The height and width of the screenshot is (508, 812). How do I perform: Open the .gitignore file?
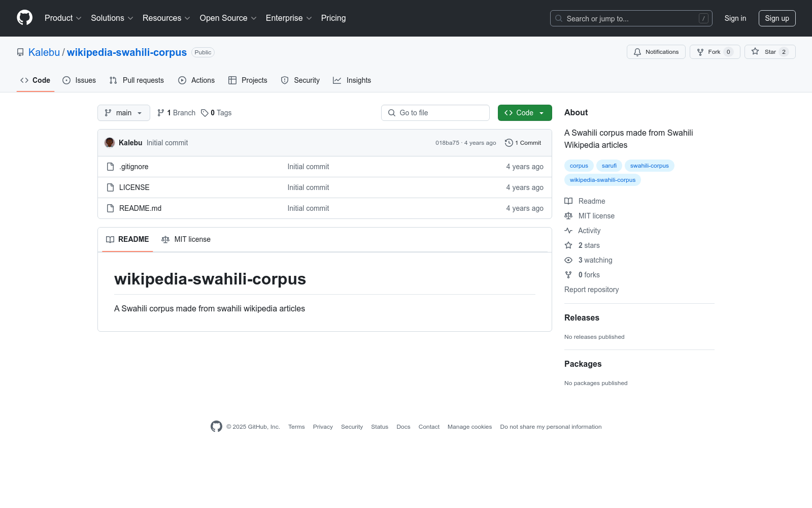134,167
